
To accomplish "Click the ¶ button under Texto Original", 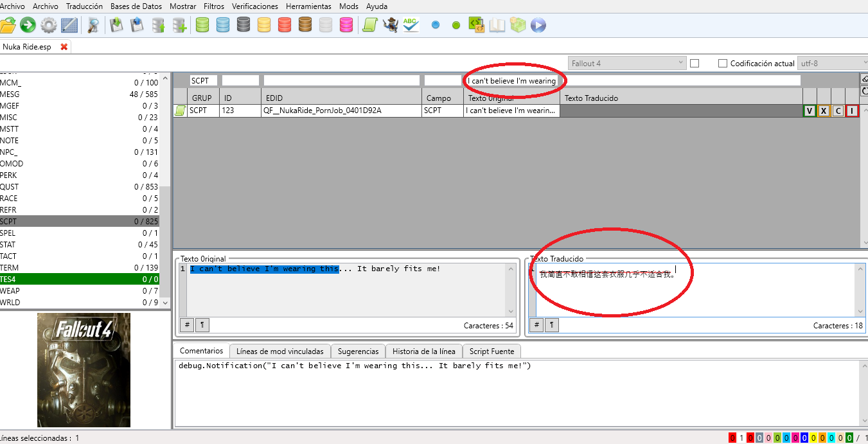I will click(x=202, y=325).
